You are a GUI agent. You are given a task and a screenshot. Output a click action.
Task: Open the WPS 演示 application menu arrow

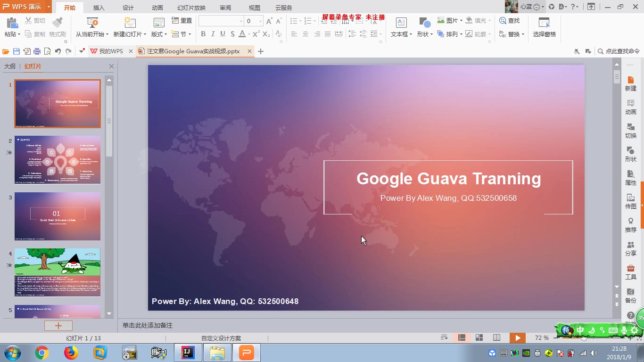49,7
